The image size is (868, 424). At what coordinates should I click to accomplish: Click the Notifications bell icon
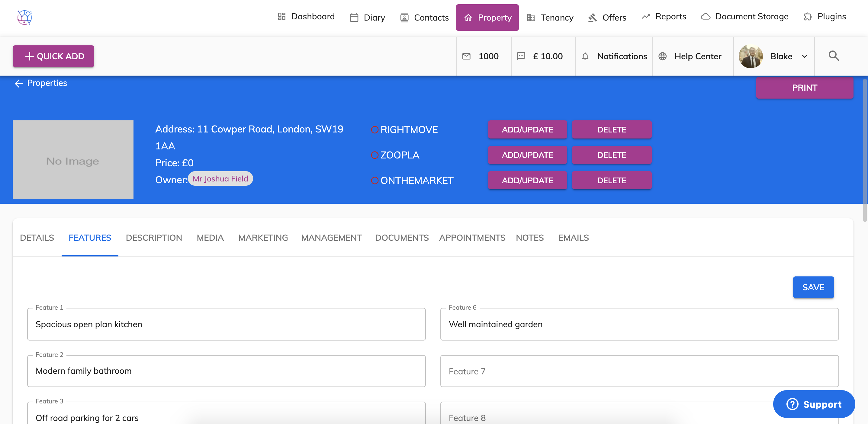(585, 56)
